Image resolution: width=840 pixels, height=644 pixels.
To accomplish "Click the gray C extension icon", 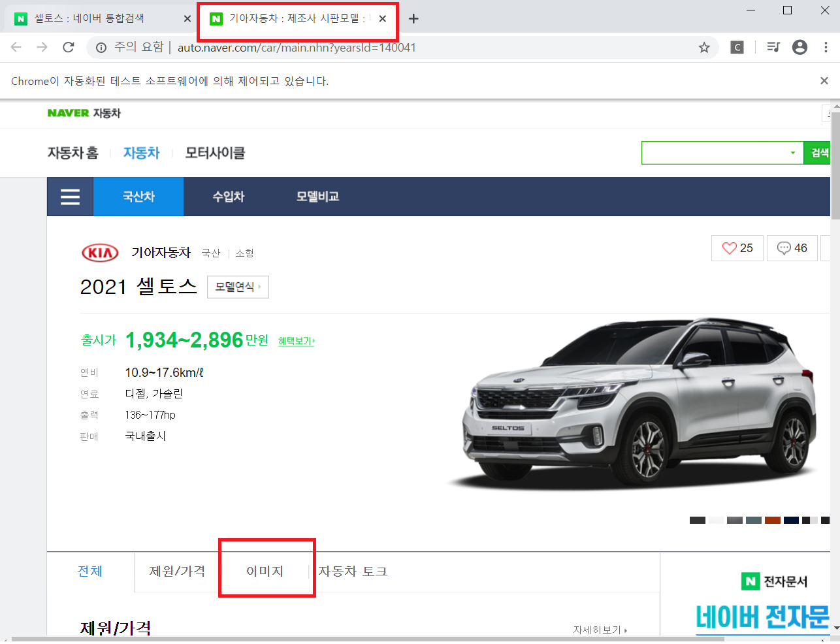I will 737,48.
